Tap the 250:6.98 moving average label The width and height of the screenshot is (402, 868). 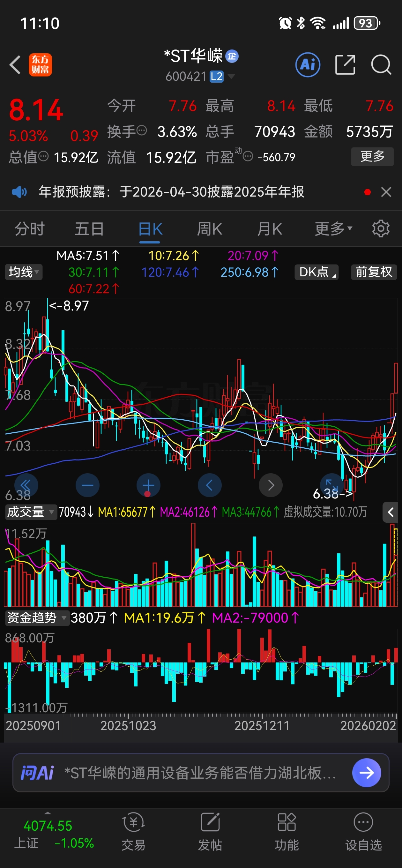[x=249, y=272]
